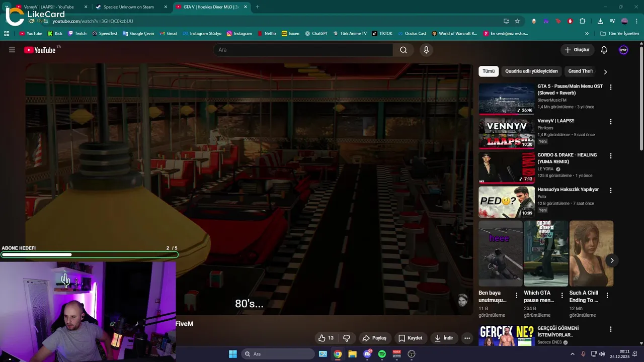The image size is (644, 362).
Task: Open options for 'Ben baya unutmuşu' short
Action: 516,295
